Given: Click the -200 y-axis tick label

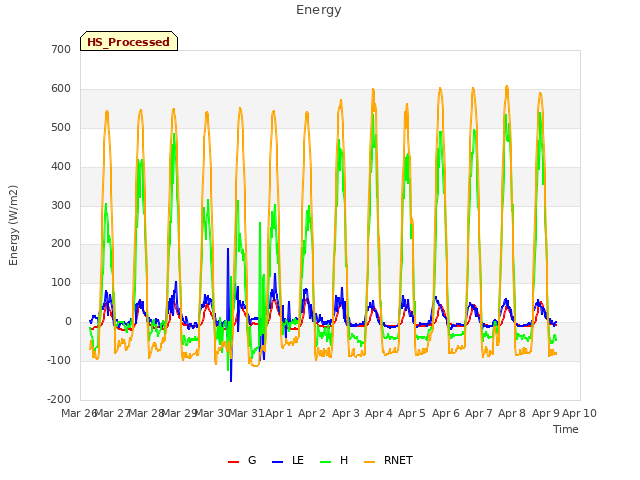Looking at the screenshot, I should click(59, 399).
